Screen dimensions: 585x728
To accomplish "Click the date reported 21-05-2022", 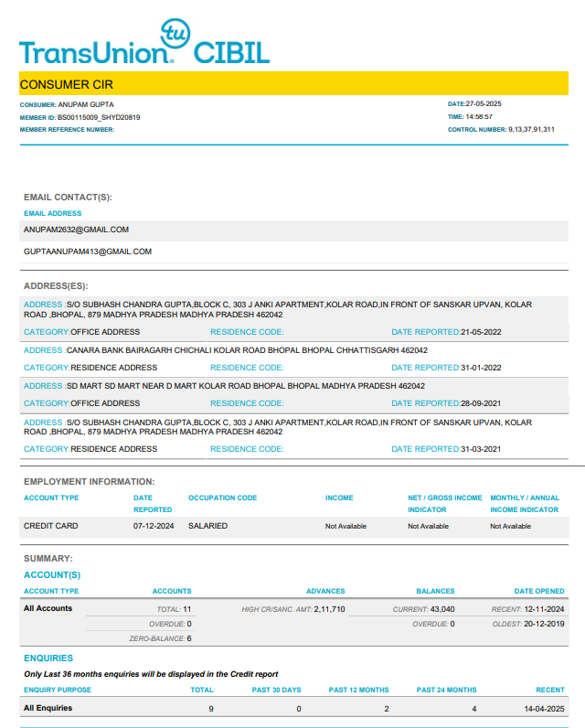I will [x=494, y=332].
